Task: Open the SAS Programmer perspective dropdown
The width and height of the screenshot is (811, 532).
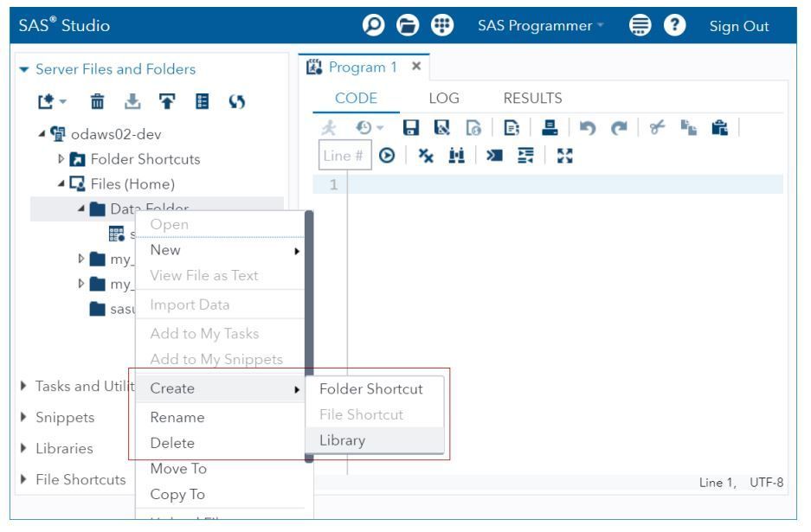Action: click(x=540, y=25)
